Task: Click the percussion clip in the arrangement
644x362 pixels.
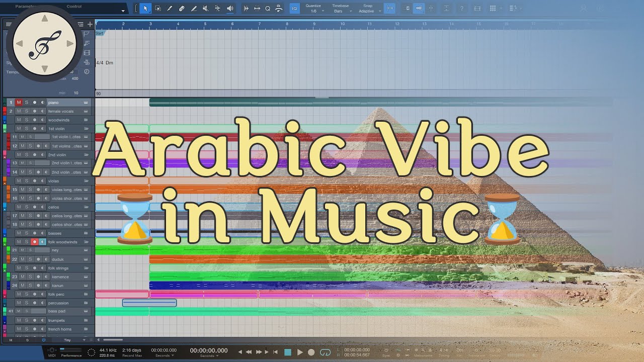Action: [x=149, y=303]
